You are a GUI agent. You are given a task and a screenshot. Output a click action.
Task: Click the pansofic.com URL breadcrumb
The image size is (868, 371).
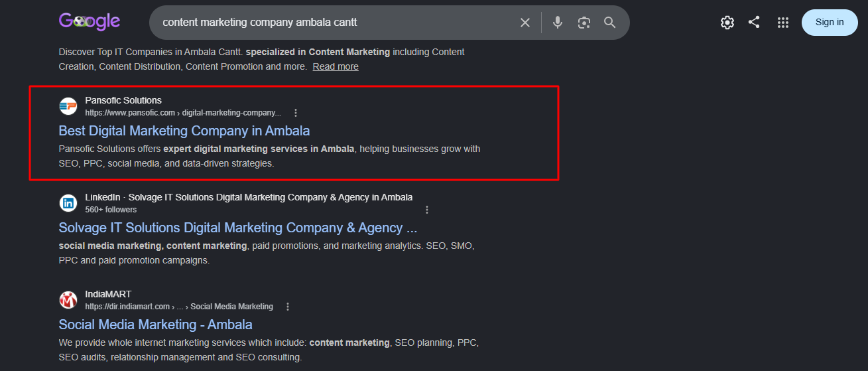(183, 113)
